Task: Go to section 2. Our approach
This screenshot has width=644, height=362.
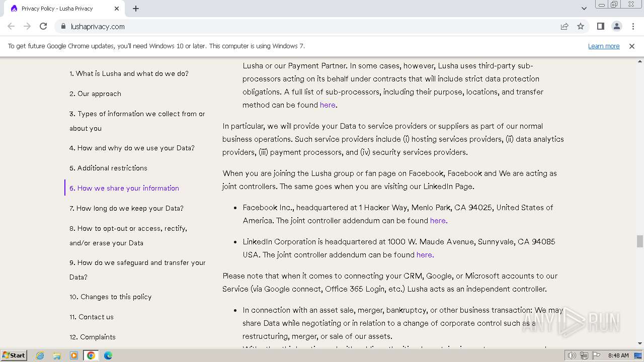Action: 95,94
